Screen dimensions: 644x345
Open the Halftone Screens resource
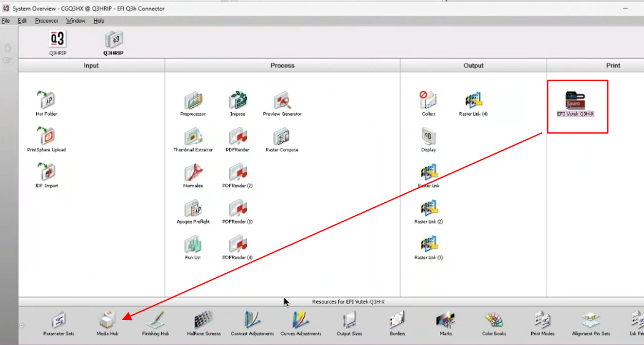[x=203, y=320]
